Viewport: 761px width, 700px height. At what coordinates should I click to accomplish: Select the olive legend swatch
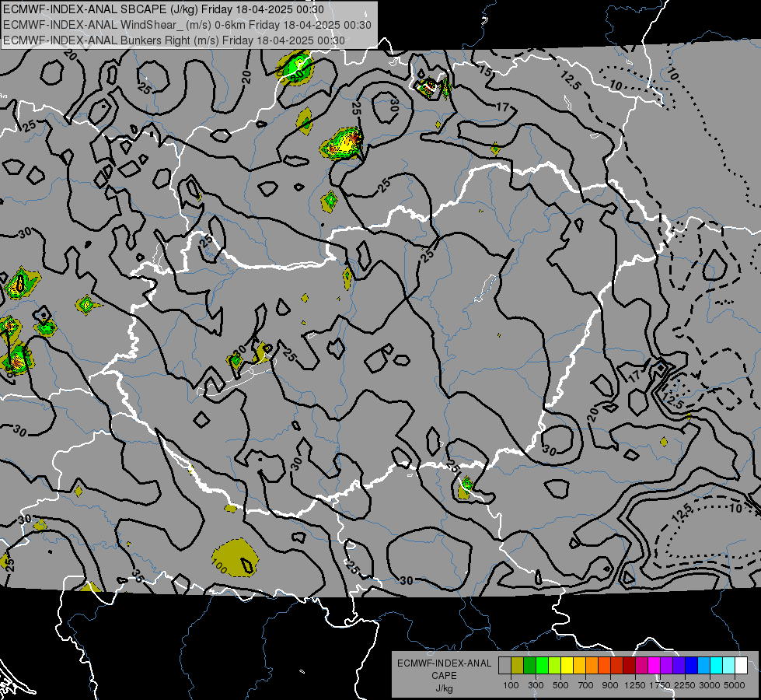518,666
